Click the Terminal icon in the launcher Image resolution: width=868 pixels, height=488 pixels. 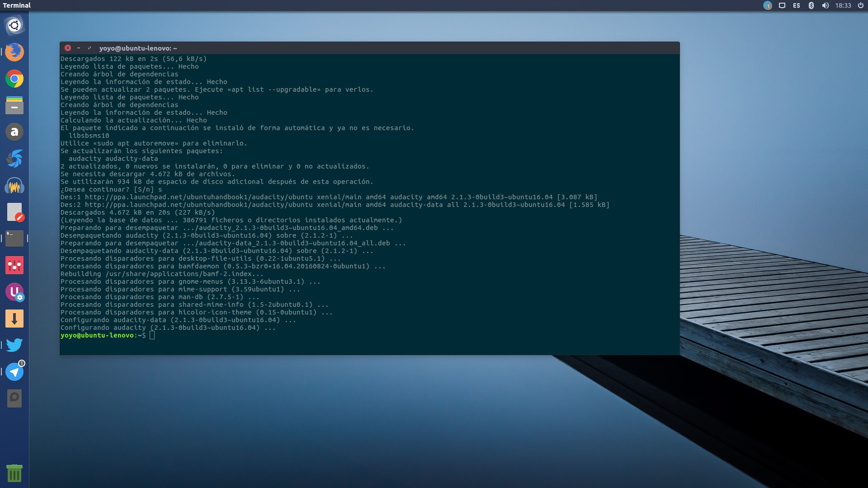[x=14, y=239]
